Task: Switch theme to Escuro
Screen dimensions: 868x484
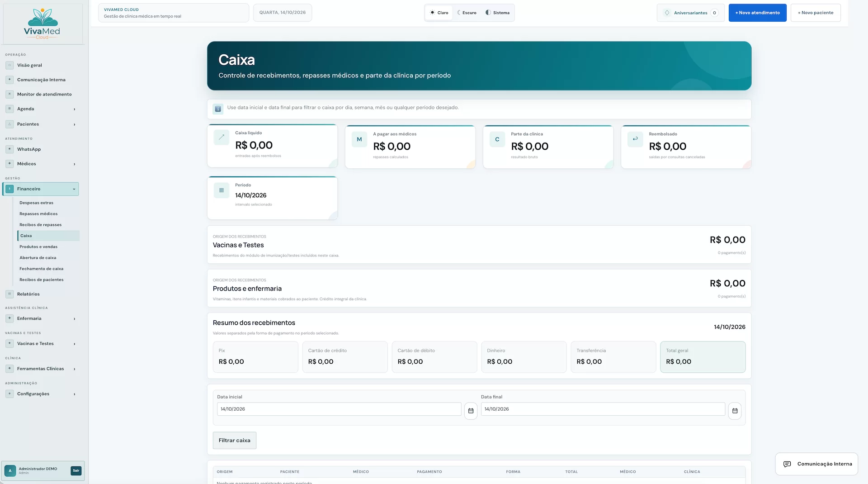Action: pos(467,13)
